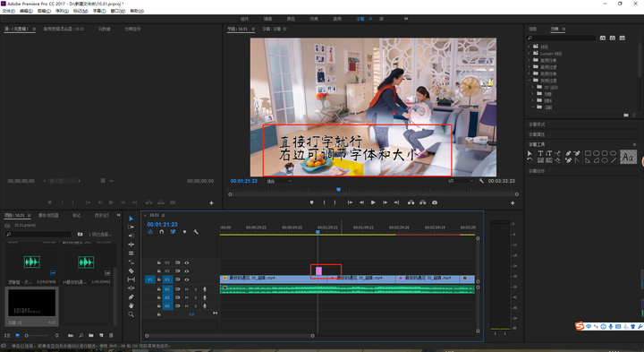Open the playback resolution 1/2 dropdown
This screenshot has width=644, height=352.
pos(461,181)
